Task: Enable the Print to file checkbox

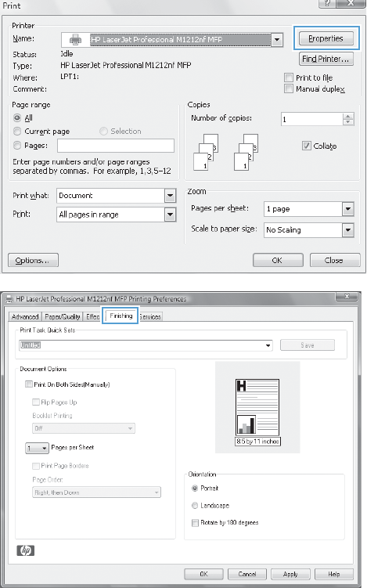Action: click(x=288, y=78)
